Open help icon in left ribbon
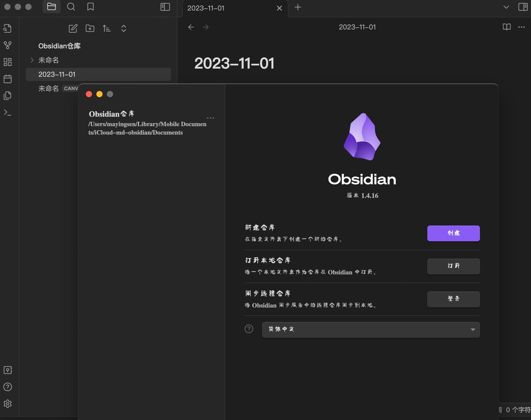Image resolution: width=531 pixels, height=420 pixels. click(x=7, y=387)
